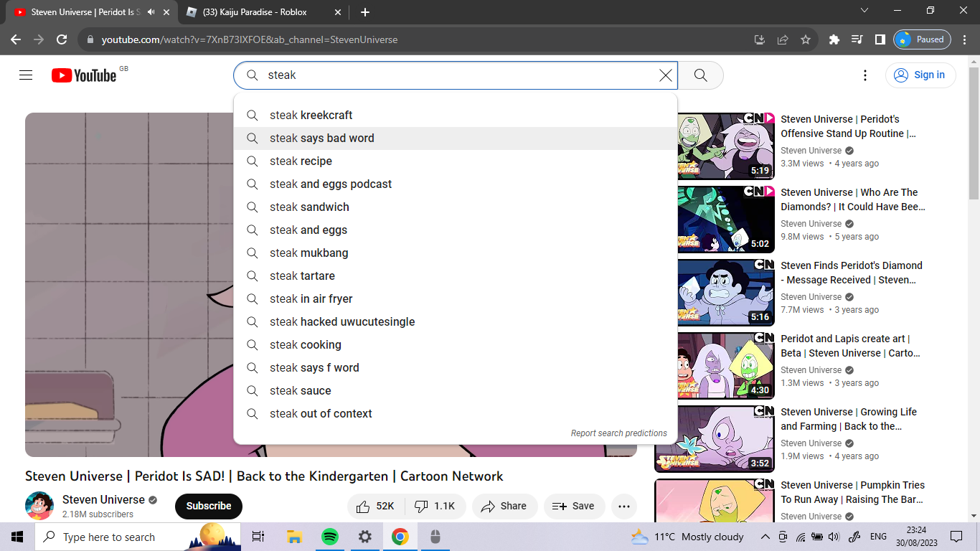Select steak out of context suggestion
The width and height of the screenshot is (980, 551).
click(x=456, y=414)
